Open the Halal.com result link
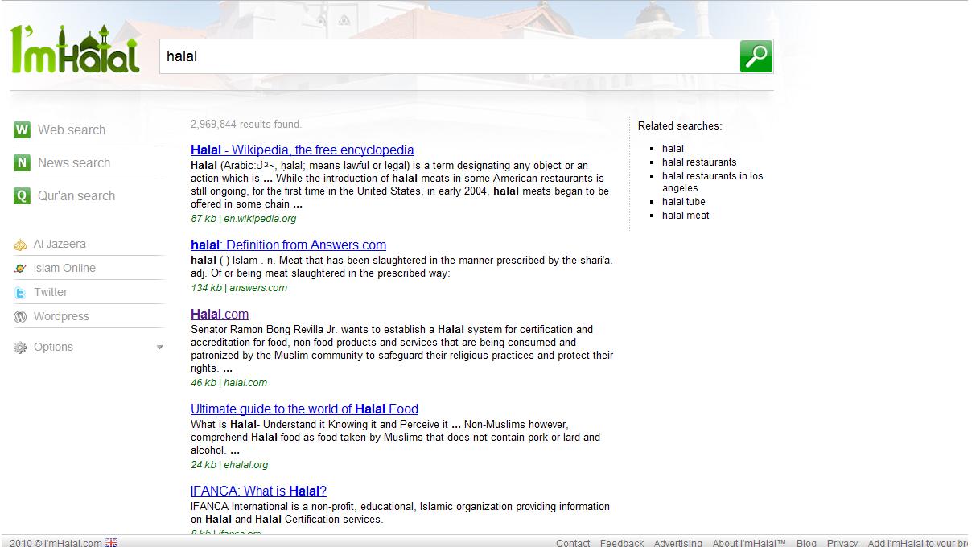Image resolution: width=980 pixels, height=547 pixels. [220, 314]
